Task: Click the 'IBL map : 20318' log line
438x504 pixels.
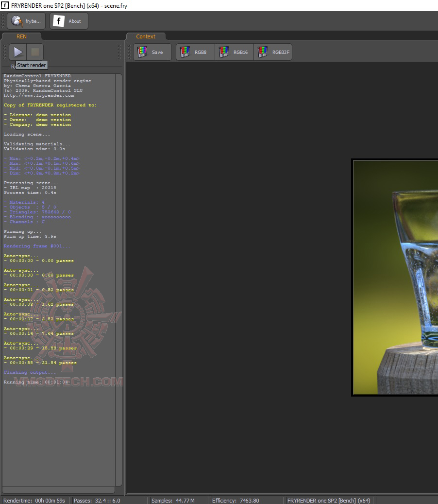Action: tap(30, 188)
